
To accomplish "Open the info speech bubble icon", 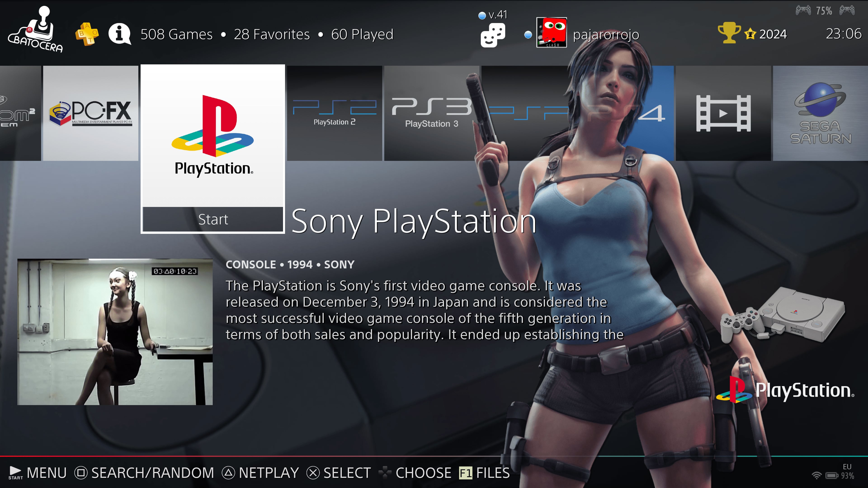I will pos(119,34).
